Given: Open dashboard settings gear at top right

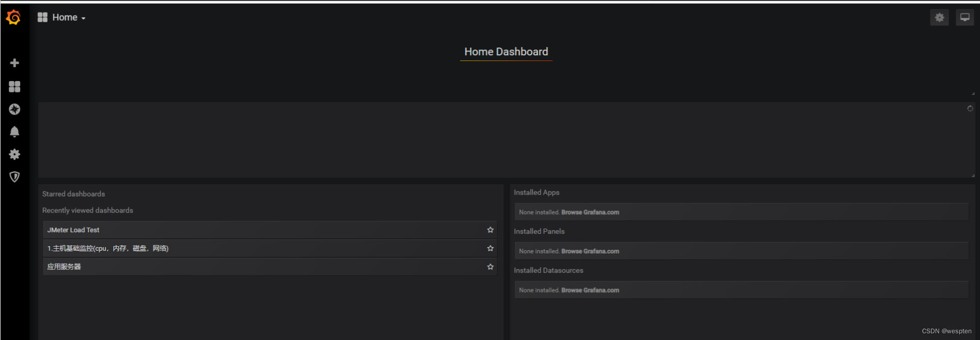Looking at the screenshot, I should click(x=939, y=18).
